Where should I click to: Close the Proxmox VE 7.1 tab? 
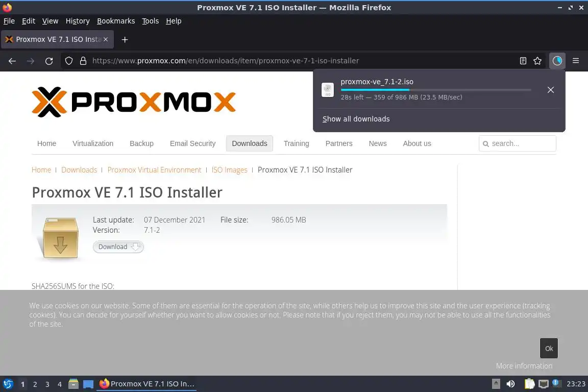click(106, 39)
